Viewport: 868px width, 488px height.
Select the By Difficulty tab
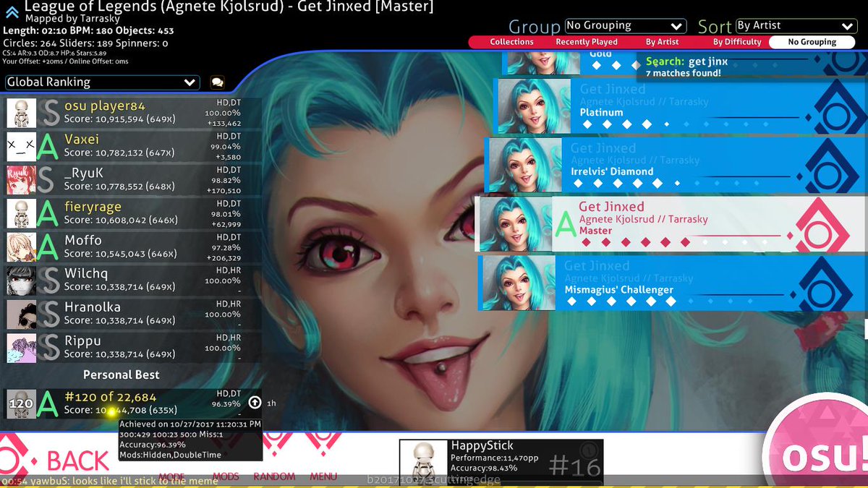point(737,42)
